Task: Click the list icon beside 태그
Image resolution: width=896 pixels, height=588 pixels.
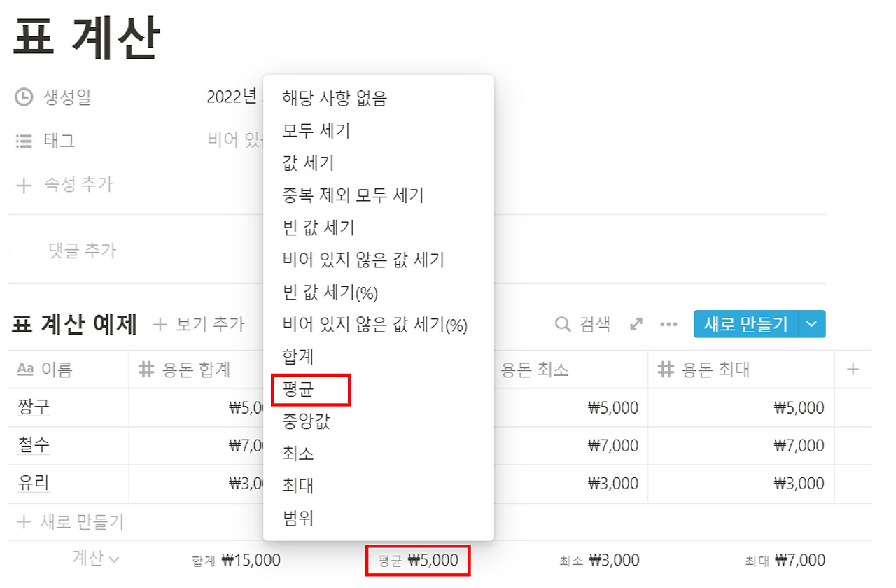Action: pos(24,141)
